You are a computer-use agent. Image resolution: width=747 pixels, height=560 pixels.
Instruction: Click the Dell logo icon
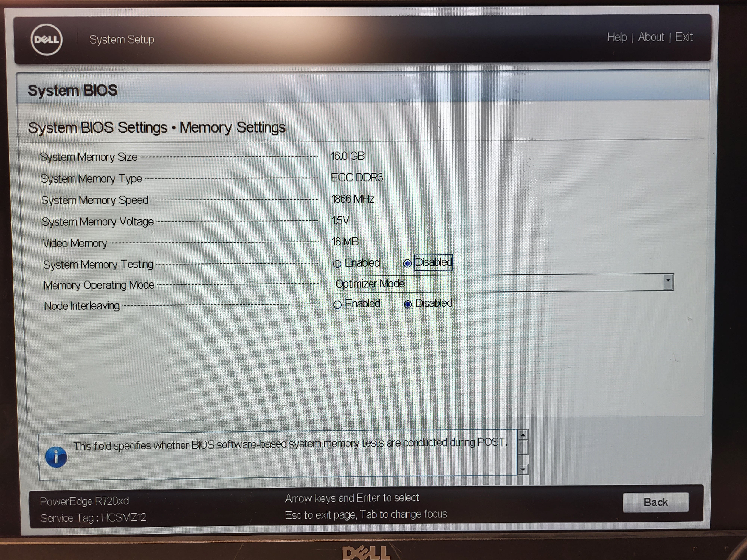pos(47,40)
